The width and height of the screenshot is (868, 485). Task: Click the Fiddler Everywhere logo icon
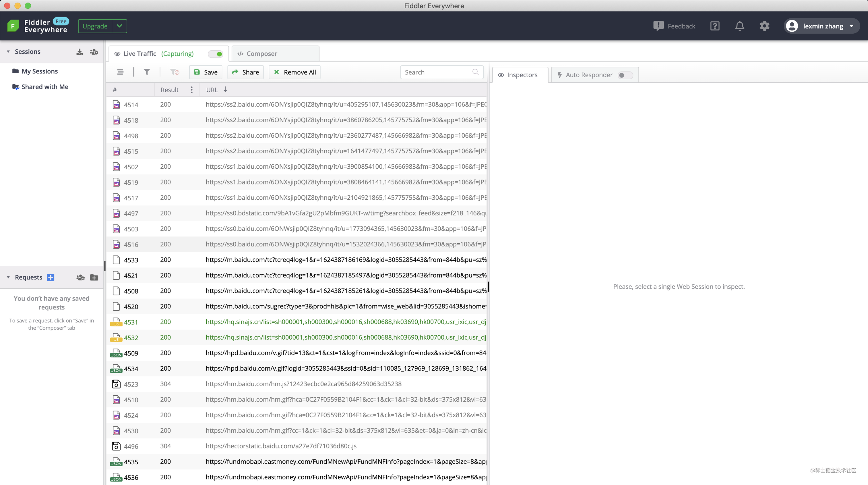coord(13,26)
